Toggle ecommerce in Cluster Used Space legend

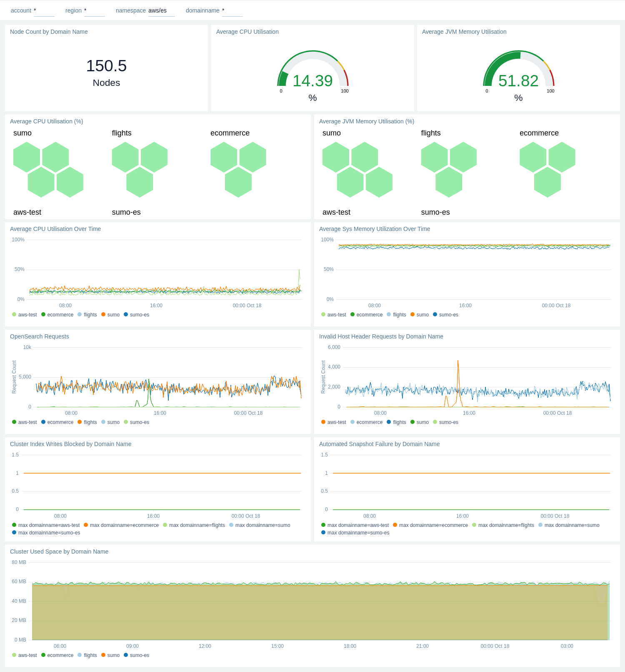57,655
